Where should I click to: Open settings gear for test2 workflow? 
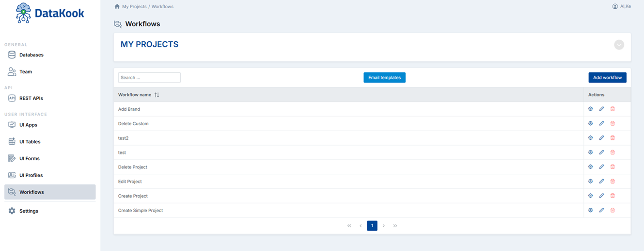(590, 138)
